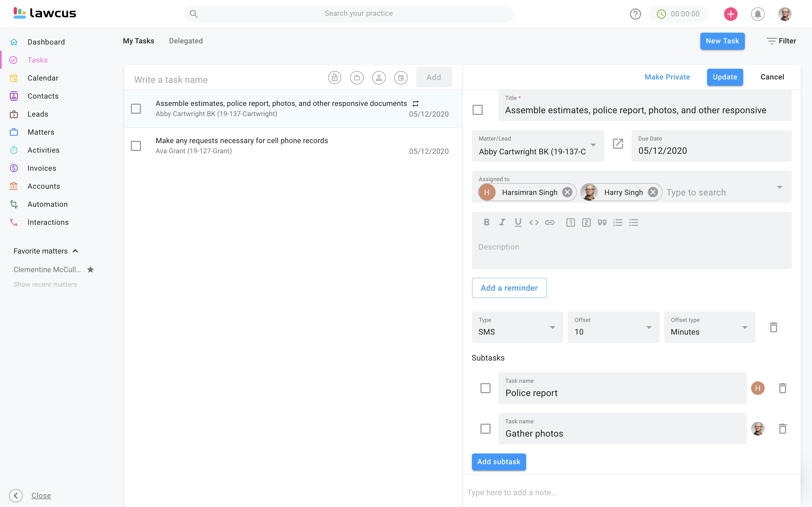Delete the SMS reminder row

(773, 327)
